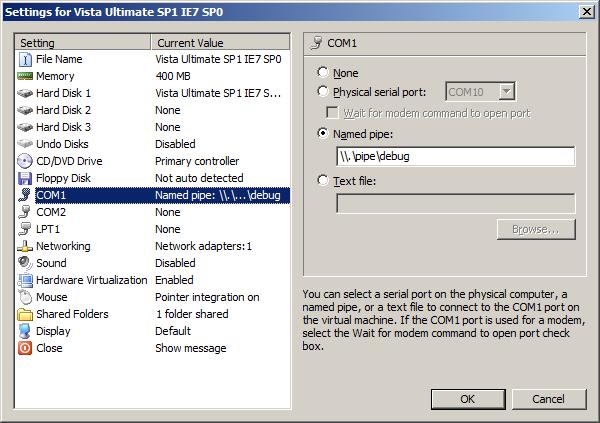Click the Floppy Disk icon

coord(25,178)
